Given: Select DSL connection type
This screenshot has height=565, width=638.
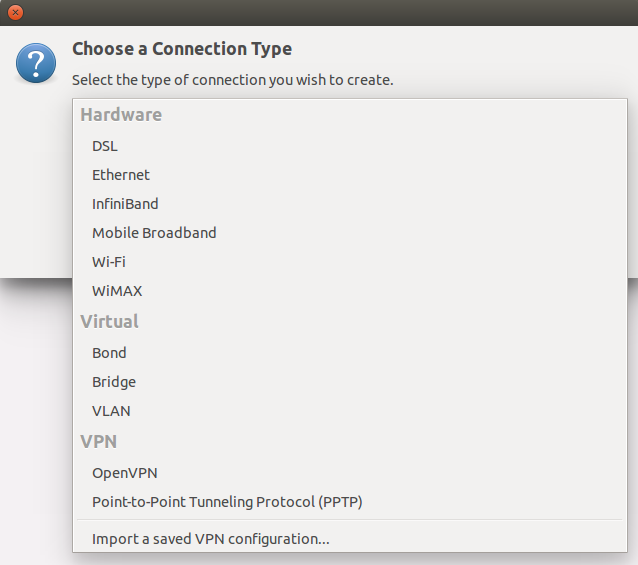Looking at the screenshot, I should 105,146.
